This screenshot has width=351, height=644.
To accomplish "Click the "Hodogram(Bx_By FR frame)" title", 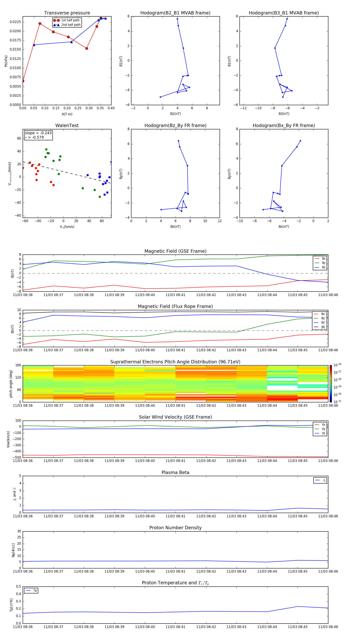I will [284, 125].
